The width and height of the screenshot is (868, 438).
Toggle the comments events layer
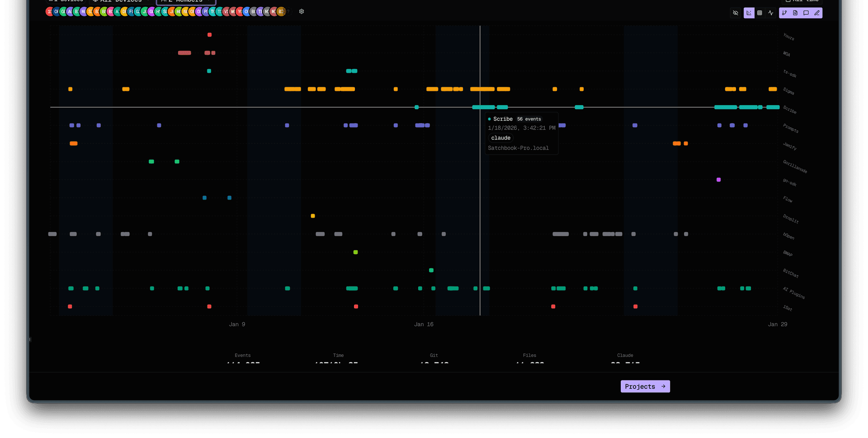[x=806, y=13]
